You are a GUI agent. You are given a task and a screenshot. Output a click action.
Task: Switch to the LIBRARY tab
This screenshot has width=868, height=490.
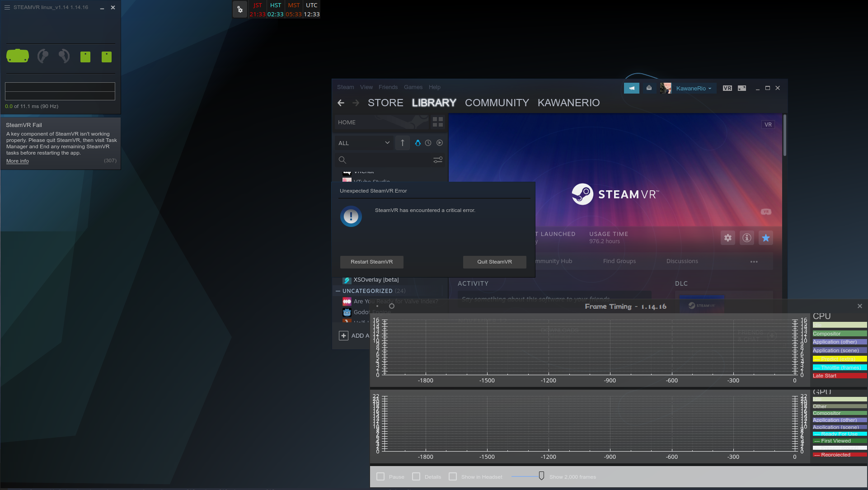click(434, 103)
